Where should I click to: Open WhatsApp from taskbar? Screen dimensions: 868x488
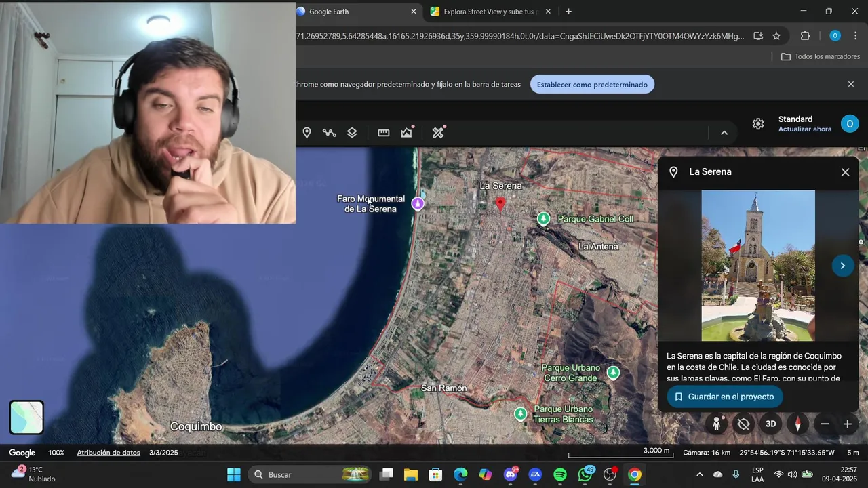point(585,474)
